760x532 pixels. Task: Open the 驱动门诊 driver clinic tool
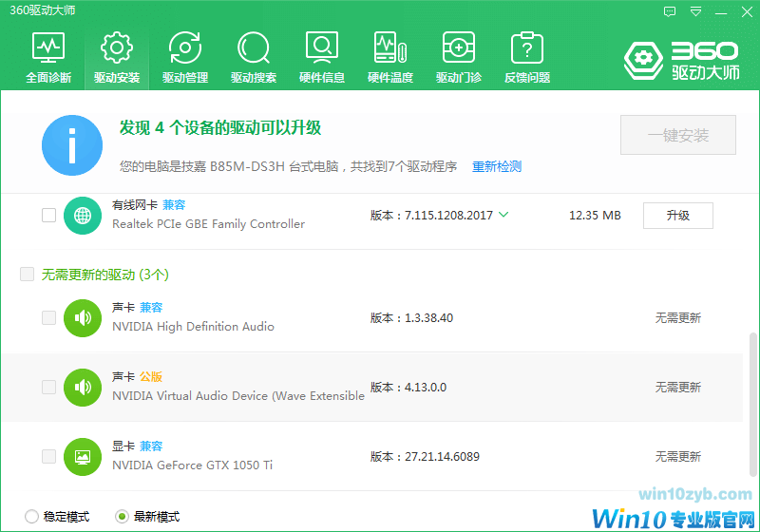point(459,57)
